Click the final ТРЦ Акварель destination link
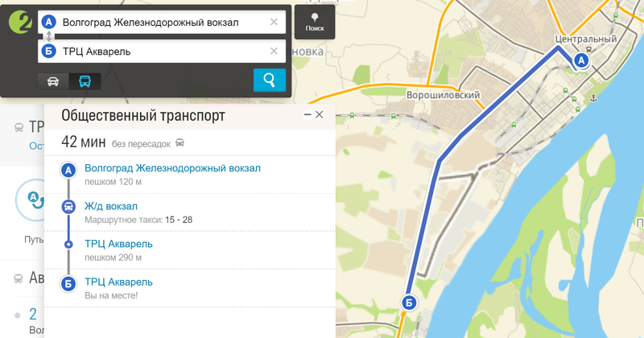Viewport: 644px width, 338px height. click(x=118, y=282)
